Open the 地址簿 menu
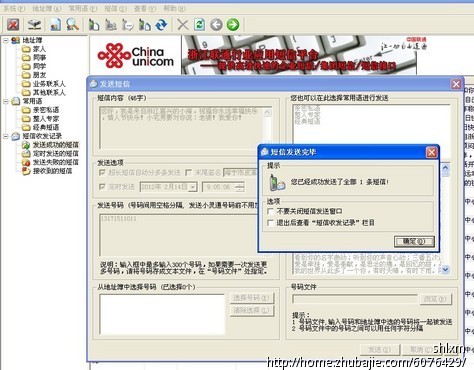 tap(47, 8)
